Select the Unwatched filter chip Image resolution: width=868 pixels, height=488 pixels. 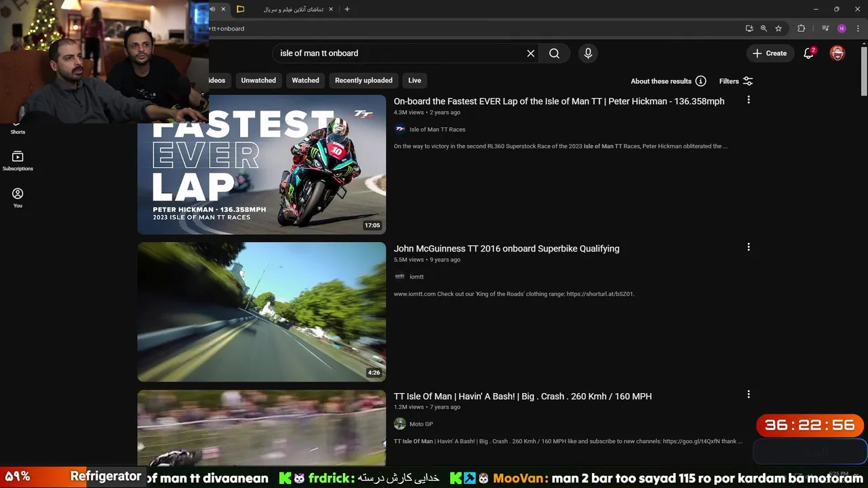pos(258,81)
